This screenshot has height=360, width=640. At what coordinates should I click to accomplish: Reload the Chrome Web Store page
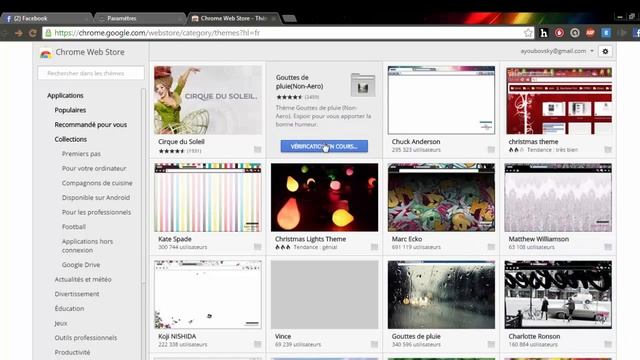pos(33,33)
